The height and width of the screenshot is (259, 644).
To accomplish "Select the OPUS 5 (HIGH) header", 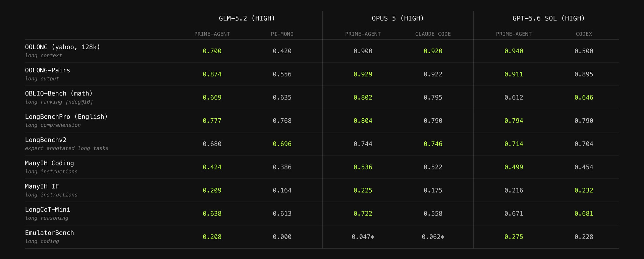I will [x=398, y=18].
